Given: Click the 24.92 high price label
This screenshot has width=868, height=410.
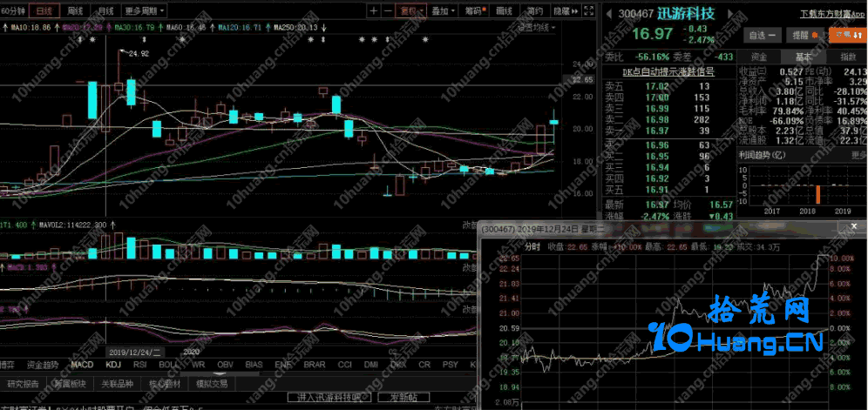Looking at the screenshot, I should click(x=139, y=54).
